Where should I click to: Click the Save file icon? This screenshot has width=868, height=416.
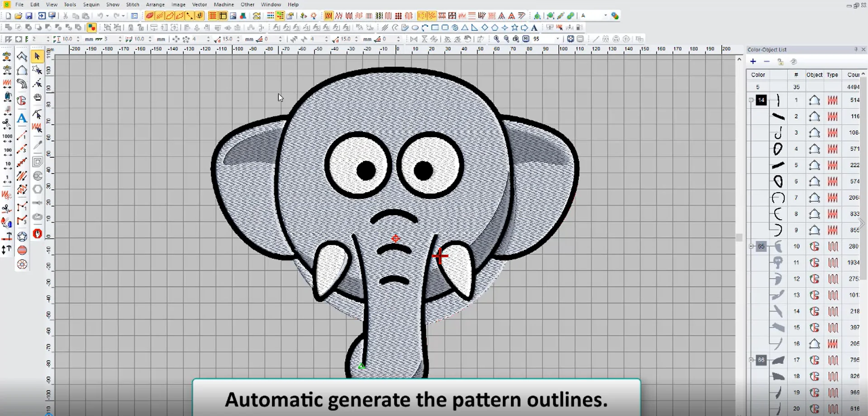pos(29,16)
